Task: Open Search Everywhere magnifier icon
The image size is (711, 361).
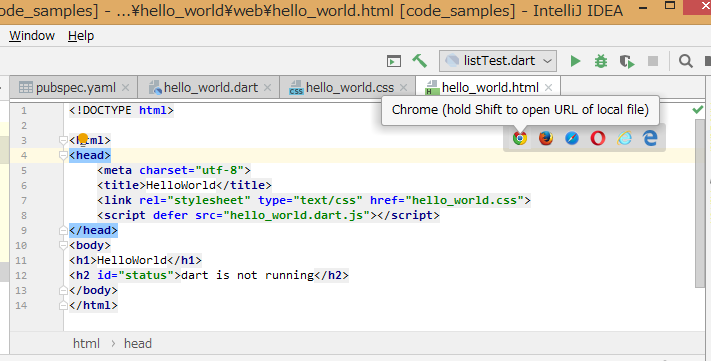Action: click(686, 61)
